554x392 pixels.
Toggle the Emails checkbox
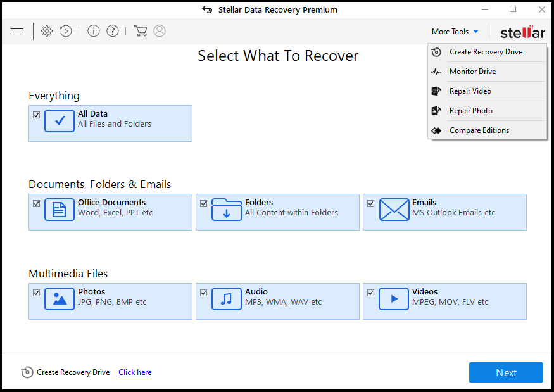pyautogui.click(x=370, y=204)
